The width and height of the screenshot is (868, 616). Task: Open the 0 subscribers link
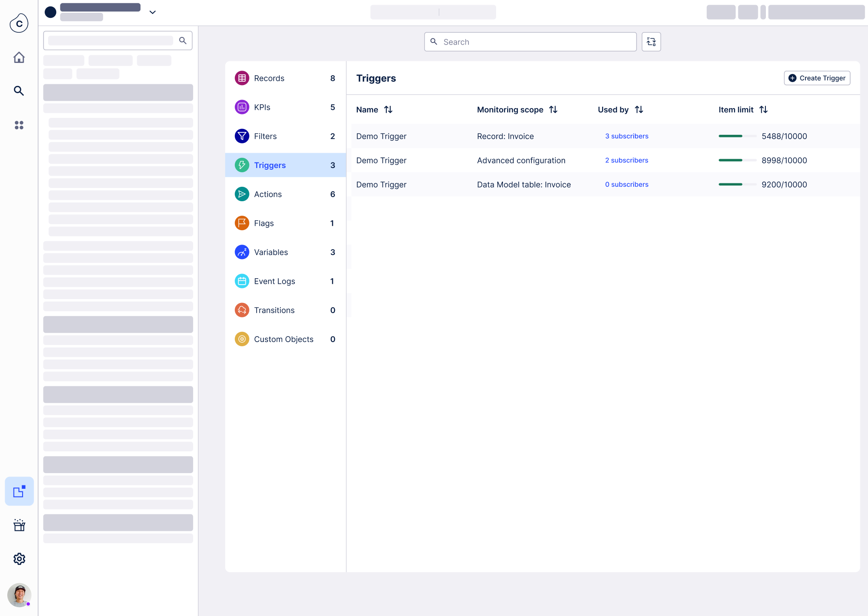[x=627, y=185]
